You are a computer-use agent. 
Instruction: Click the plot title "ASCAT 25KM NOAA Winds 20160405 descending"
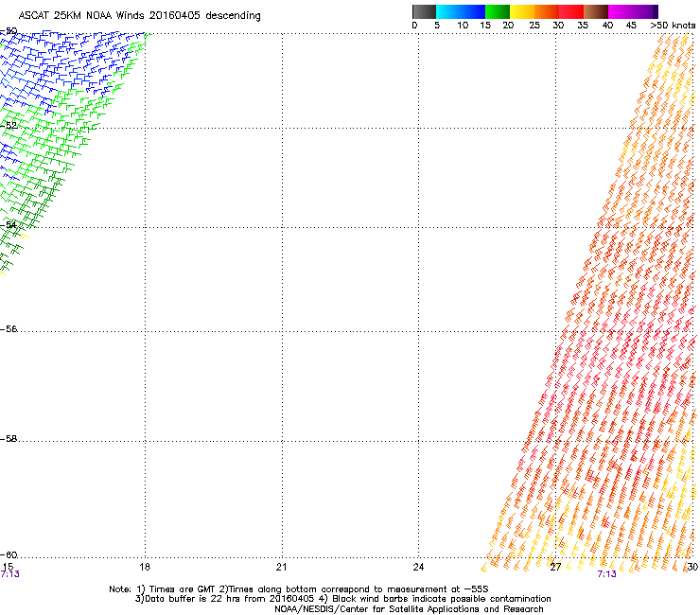click(139, 15)
